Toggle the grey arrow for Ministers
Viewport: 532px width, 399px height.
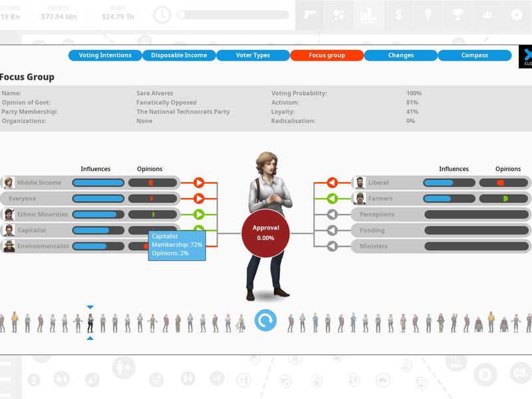coord(332,246)
